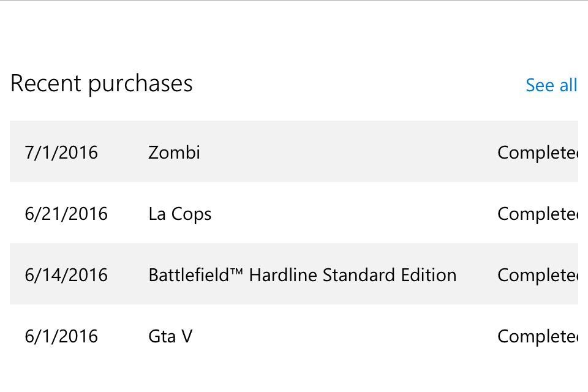
Task: Select the 6/14/2016 purchase date
Action: 66,275
